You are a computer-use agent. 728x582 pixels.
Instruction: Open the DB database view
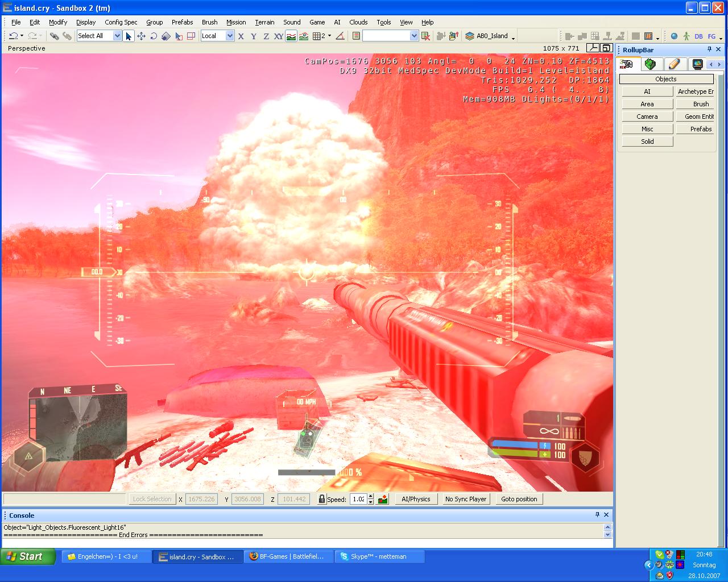click(x=698, y=36)
